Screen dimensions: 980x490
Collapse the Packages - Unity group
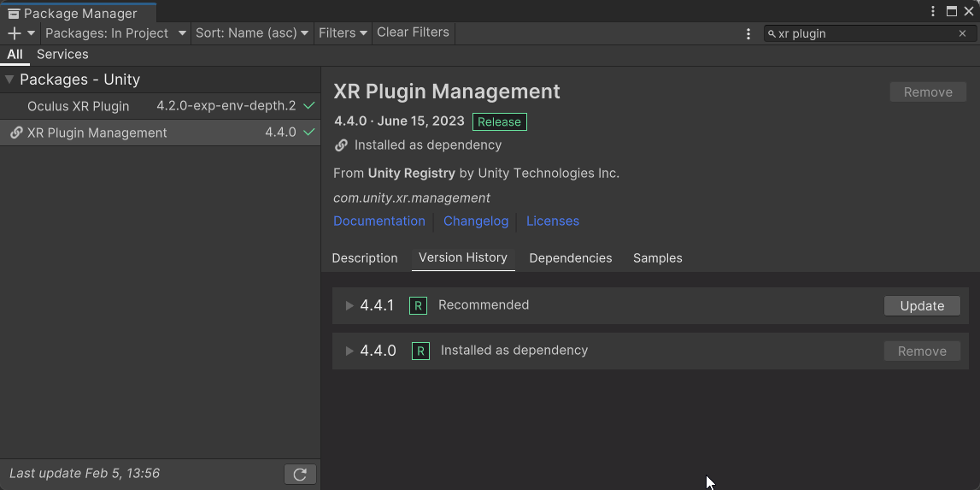point(9,80)
